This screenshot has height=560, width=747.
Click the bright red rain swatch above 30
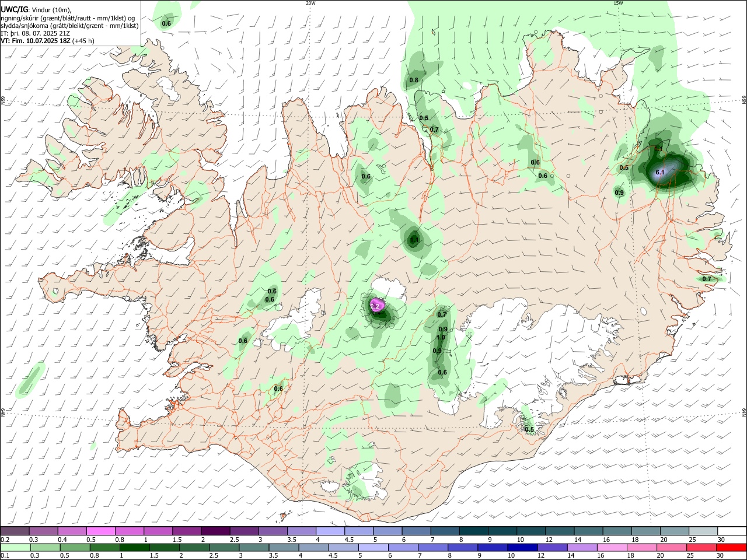click(x=731, y=548)
